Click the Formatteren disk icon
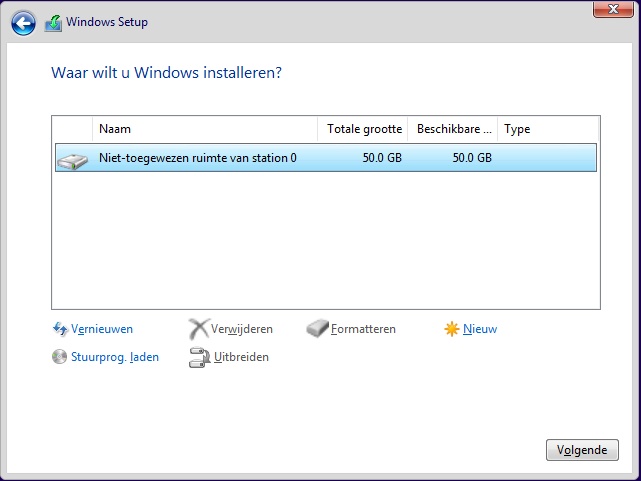This screenshot has width=641, height=481. tap(317, 329)
